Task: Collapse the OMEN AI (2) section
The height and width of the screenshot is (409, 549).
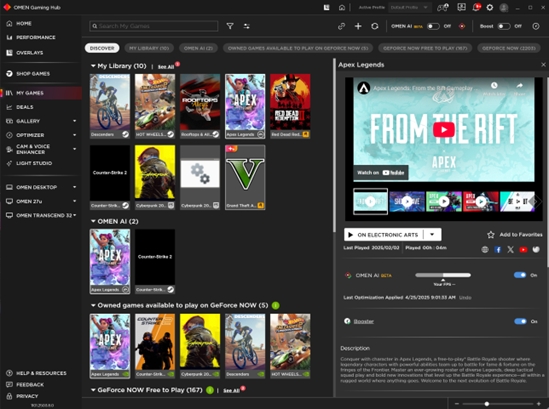Action: (93, 221)
